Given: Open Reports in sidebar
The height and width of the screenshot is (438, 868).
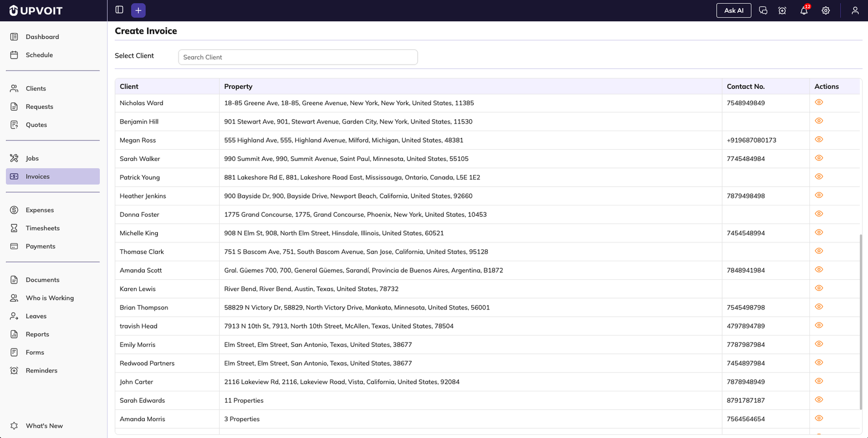Looking at the screenshot, I should coord(53,334).
